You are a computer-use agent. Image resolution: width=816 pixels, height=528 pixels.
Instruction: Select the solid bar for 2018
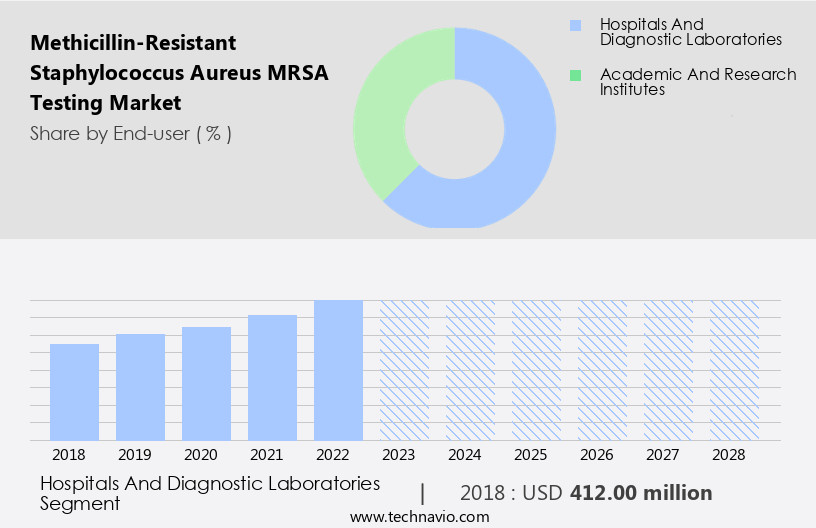(75, 391)
